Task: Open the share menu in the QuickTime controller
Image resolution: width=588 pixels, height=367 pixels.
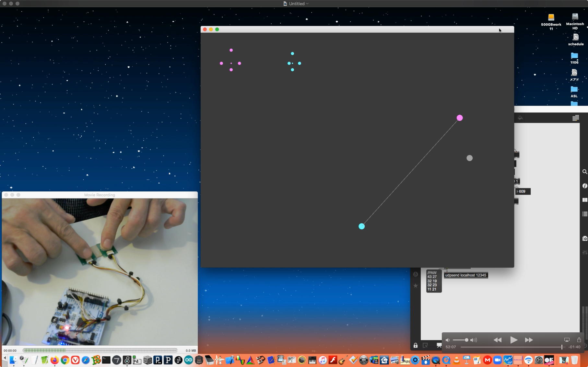Action: 579,339
